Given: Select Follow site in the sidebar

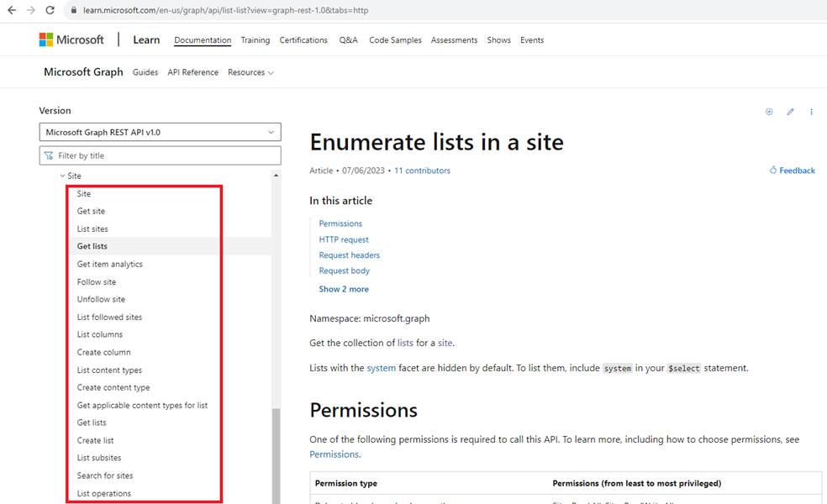Looking at the screenshot, I should (97, 282).
